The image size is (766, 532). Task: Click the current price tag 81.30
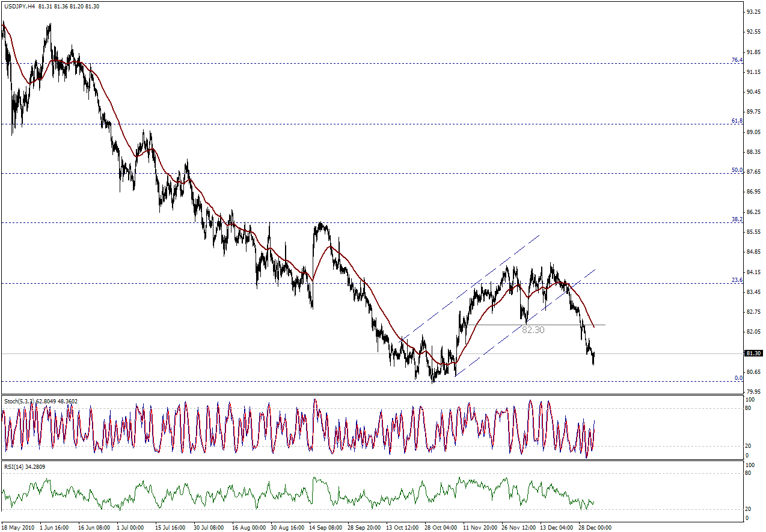pyautogui.click(x=753, y=353)
